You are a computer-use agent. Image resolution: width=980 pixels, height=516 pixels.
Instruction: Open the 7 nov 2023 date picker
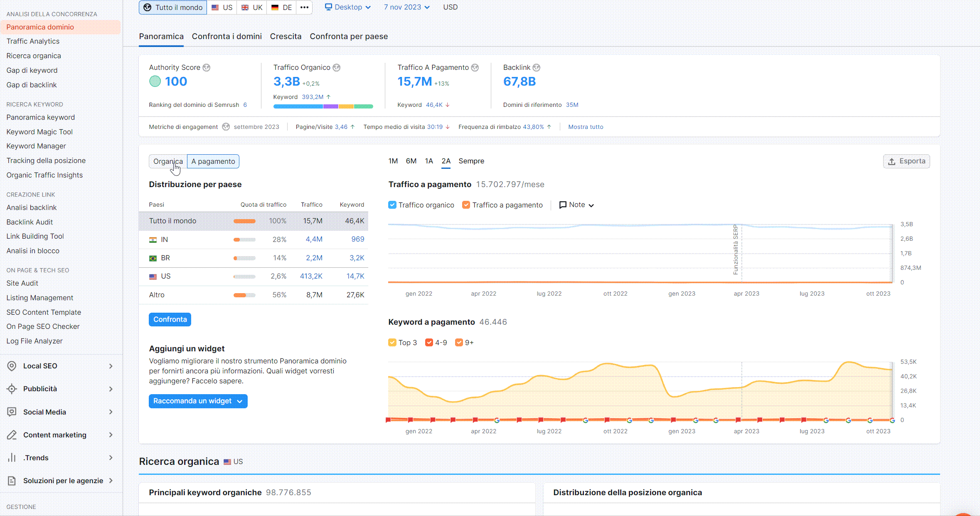tap(406, 7)
